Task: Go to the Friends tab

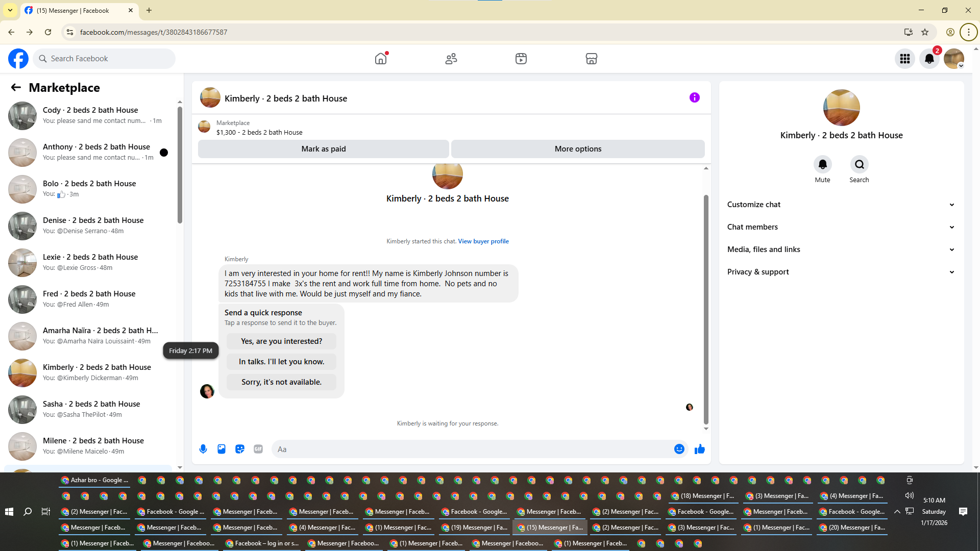Action: [x=451, y=59]
